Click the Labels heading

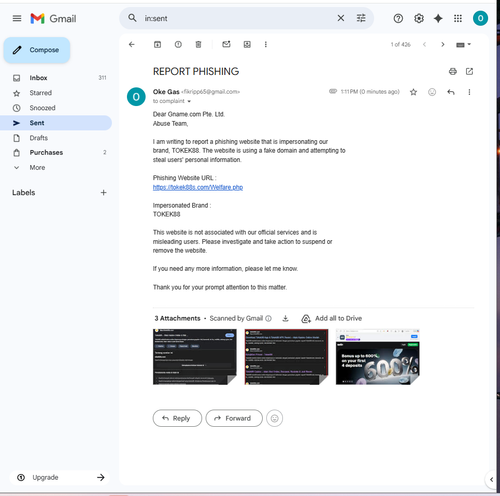(23, 193)
